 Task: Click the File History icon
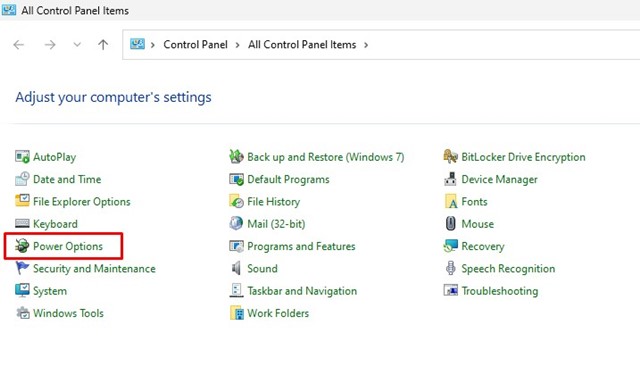(236, 201)
